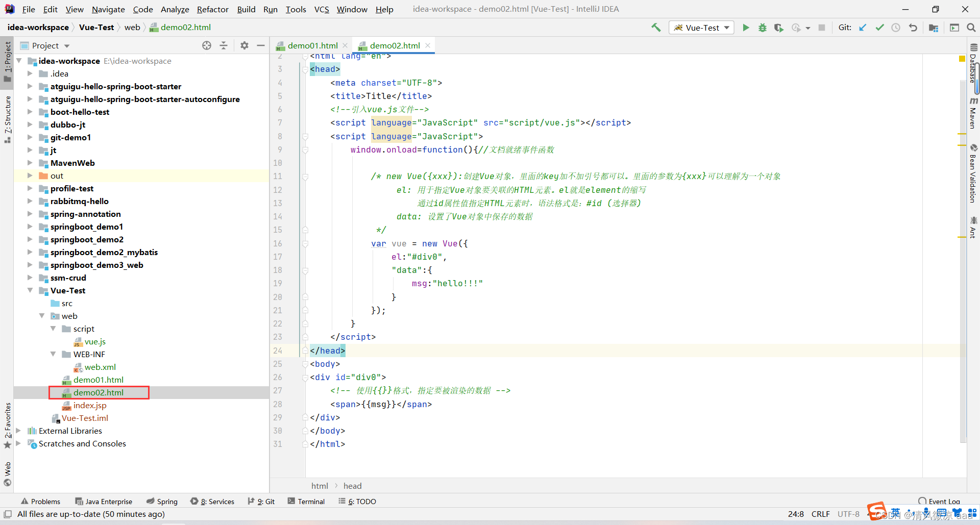
Task: Click the Vue-Test breadcrumb in navigation bar
Action: pyautogui.click(x=96, y=28)
